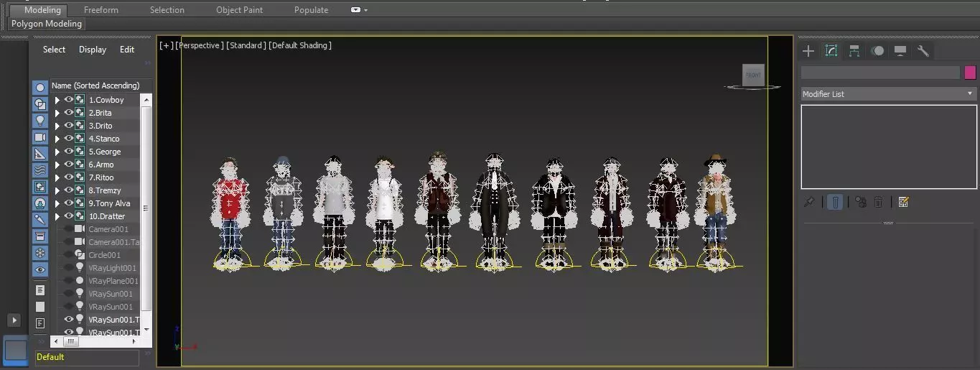This screenshot has height=370, width=980.
Task: Toggle Display Shapes filter in explorer
Action: coord(40,104)
